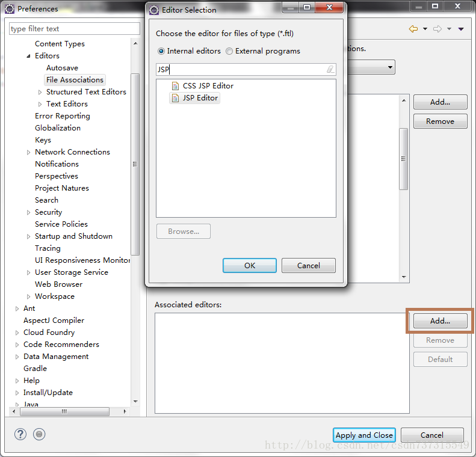Click the help question mark icon
This screenshot has width=476, height=457.
[x=20, y=434]
